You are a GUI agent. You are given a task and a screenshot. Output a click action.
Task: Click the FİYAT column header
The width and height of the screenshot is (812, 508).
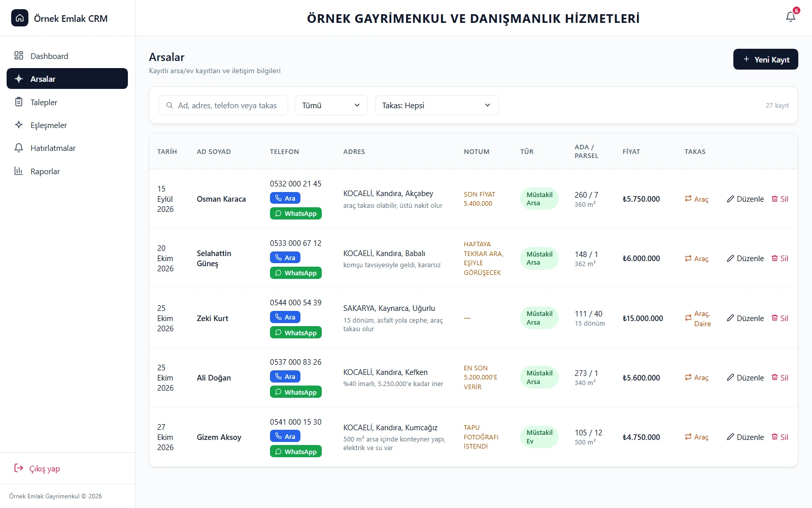(631, 151)
